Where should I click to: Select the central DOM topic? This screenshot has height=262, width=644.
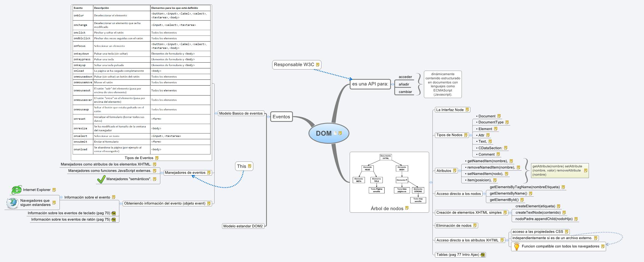[324, 133]
